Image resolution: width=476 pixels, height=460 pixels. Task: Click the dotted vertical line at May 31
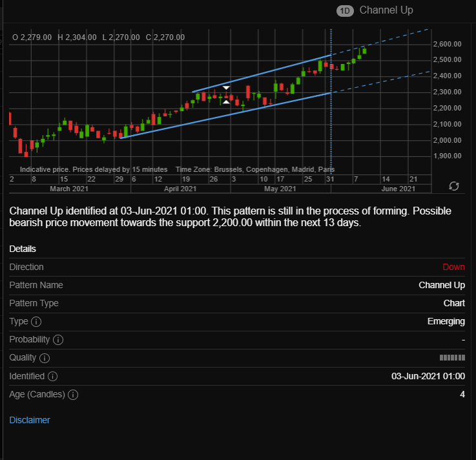tap(331, 100)
